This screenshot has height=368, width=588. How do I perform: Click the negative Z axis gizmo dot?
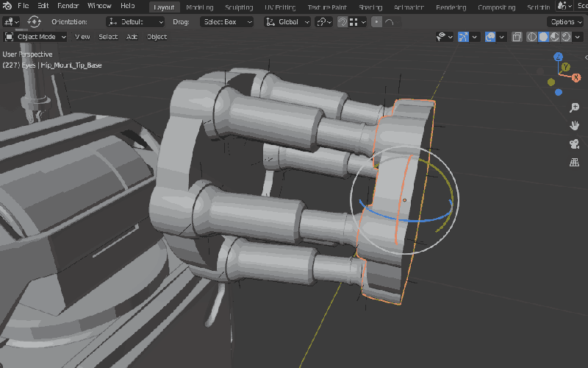[559, 93]
